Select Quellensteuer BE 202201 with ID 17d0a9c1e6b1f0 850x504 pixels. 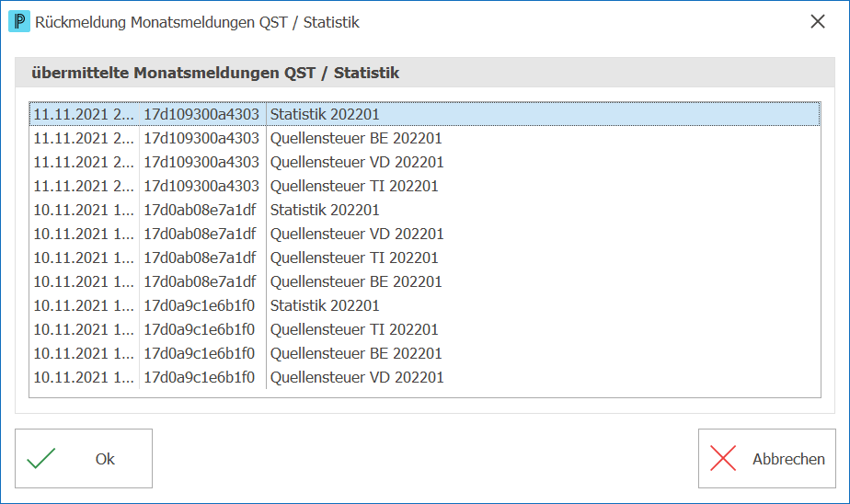pos(424,353)
